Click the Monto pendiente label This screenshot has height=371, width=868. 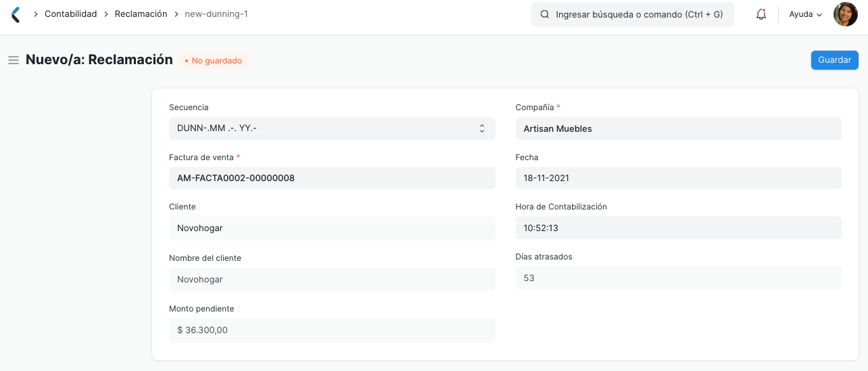(x=201, y=309)
